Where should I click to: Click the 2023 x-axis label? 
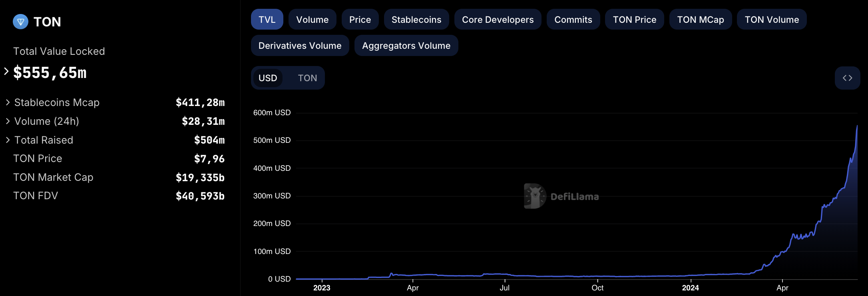(322, 288)
